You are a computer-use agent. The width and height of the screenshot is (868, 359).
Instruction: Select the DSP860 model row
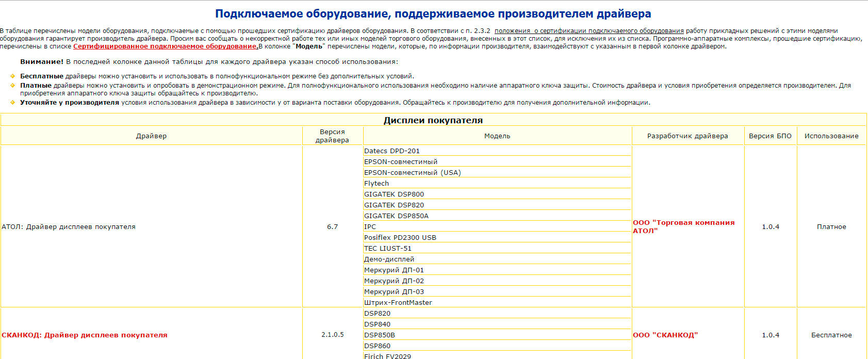(x=497, y=346)
